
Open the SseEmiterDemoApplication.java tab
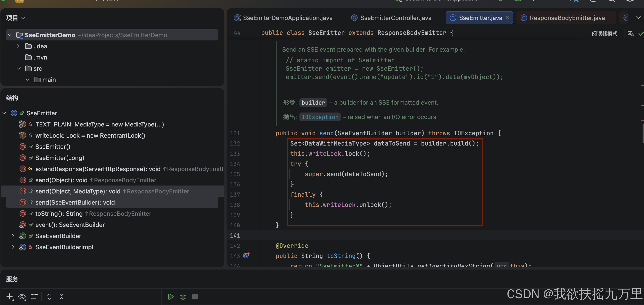(283, 18)
